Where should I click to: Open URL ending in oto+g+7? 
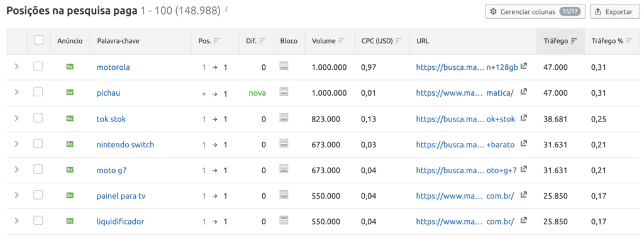click(x=467, y=170)
